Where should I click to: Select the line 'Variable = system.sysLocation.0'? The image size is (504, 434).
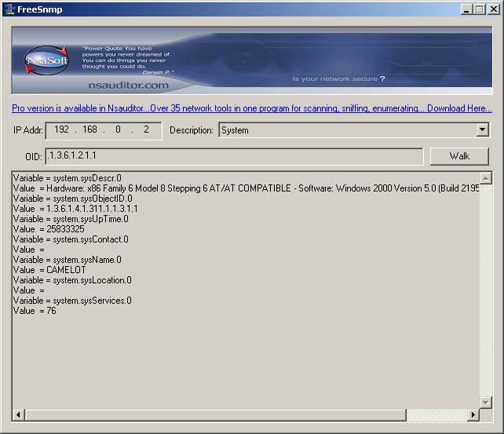point(72,280)
